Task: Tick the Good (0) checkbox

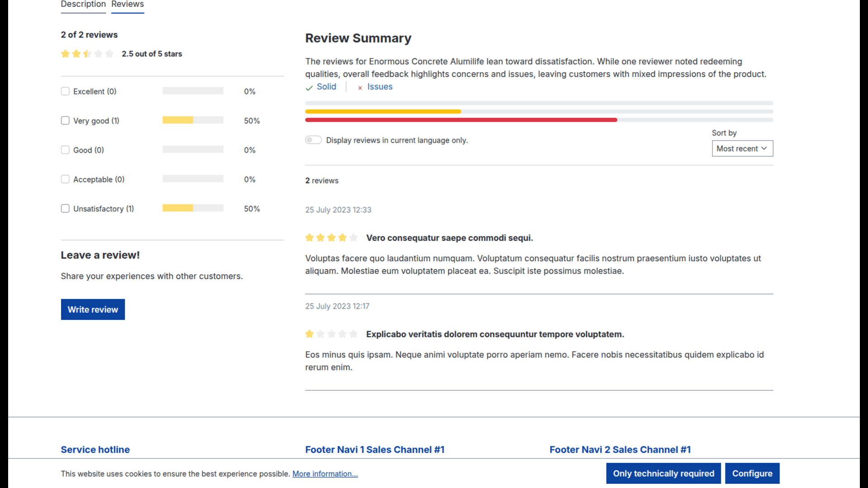Action: tap(65, 150)
